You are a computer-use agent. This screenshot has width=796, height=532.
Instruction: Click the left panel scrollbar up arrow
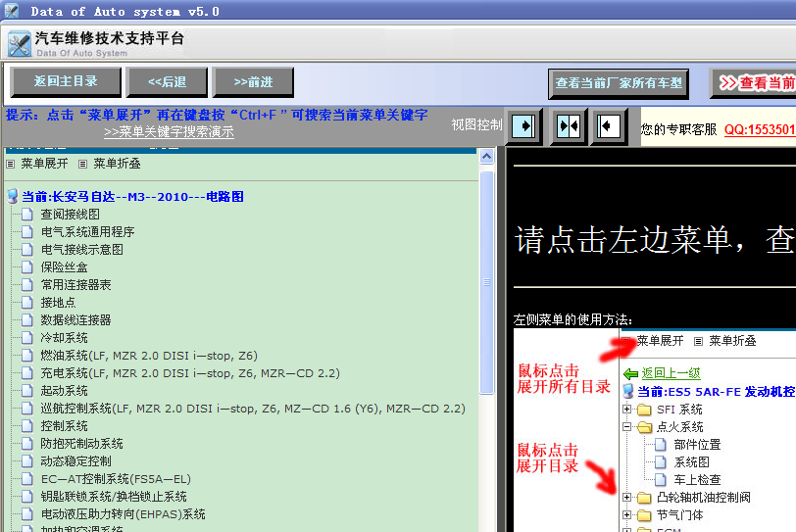click(x=487, y=156)
